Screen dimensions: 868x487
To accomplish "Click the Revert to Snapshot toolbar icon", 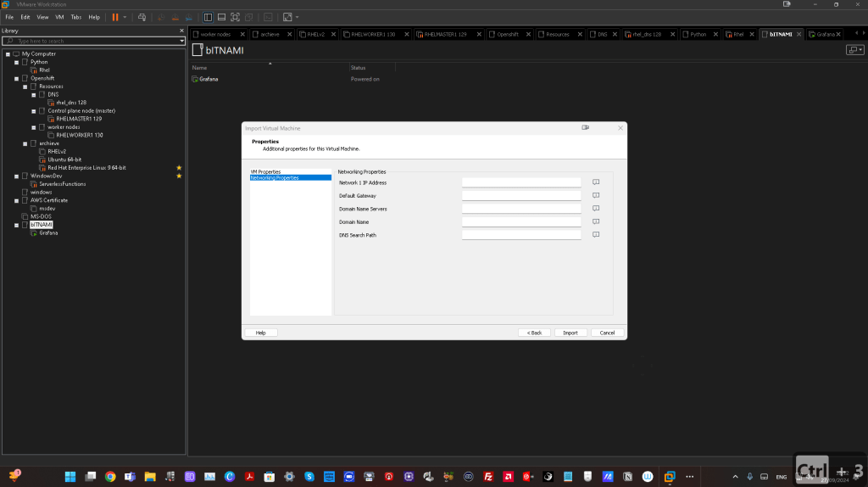I will 175,17.
